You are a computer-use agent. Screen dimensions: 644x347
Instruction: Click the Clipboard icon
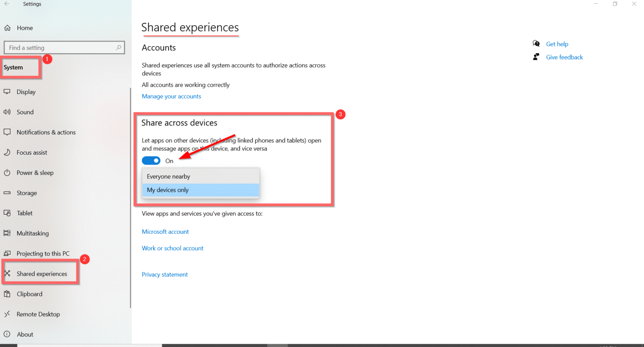pos(7,294)
